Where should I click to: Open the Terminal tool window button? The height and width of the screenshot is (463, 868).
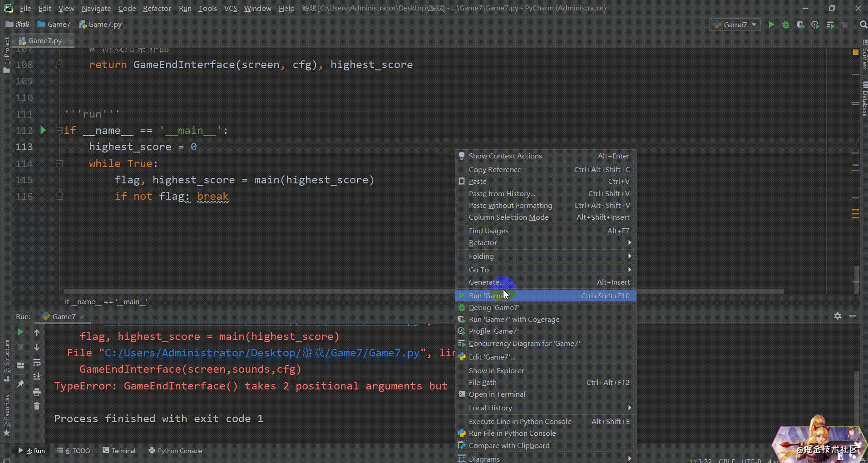pos(119,451)
